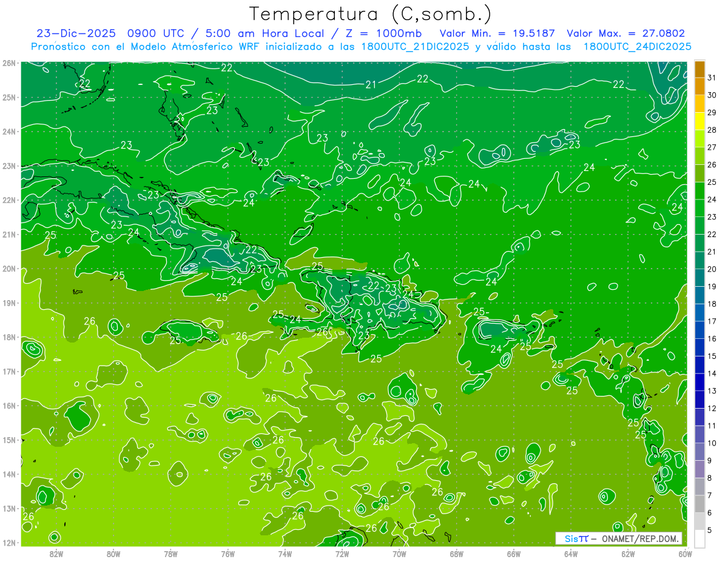Click the "30" label on the color scale
Viewport: 728px width, 562px height.
(712, 95)
